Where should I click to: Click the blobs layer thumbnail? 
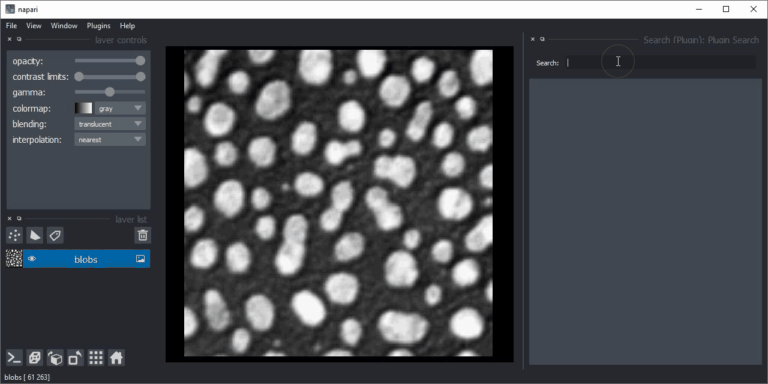pos(14,259)
